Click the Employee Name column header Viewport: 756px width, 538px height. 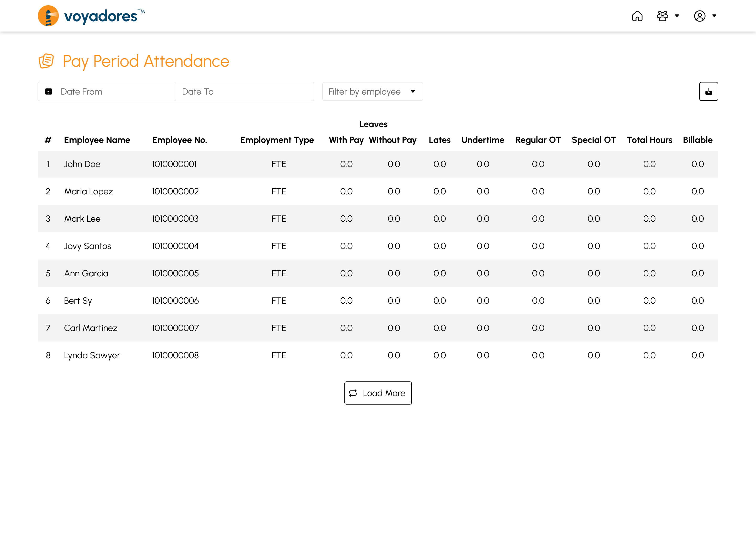click(97, 140)
